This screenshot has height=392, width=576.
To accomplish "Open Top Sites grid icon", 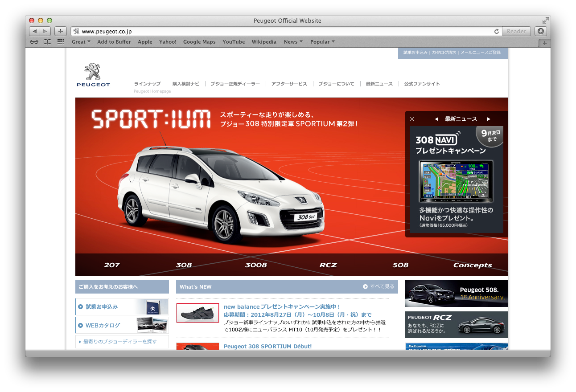I will tap(61, 42).
